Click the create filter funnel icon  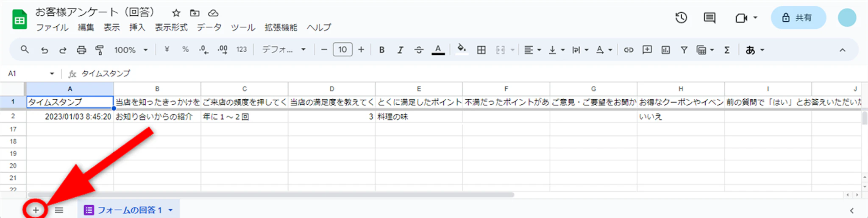684,50
